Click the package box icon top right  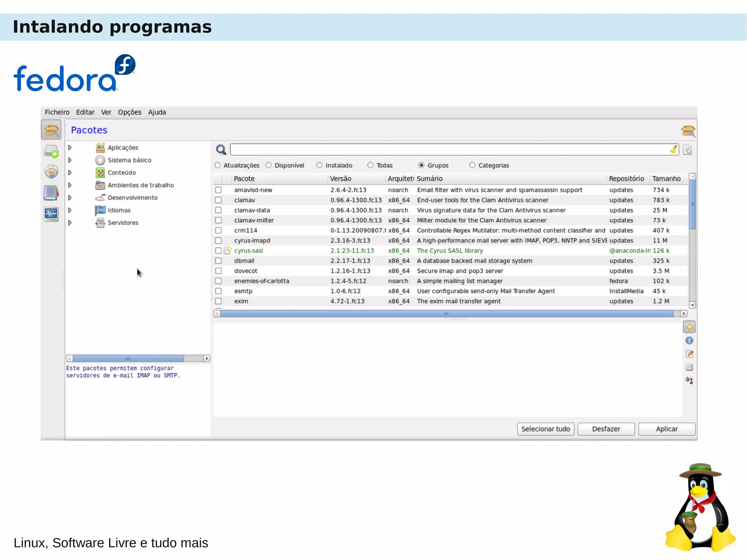pos(688,131)
